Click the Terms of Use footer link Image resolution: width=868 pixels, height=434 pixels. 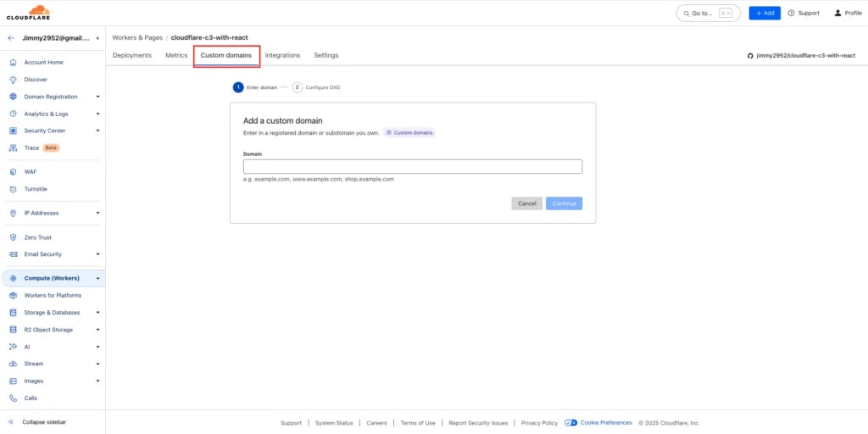[418, 423]
